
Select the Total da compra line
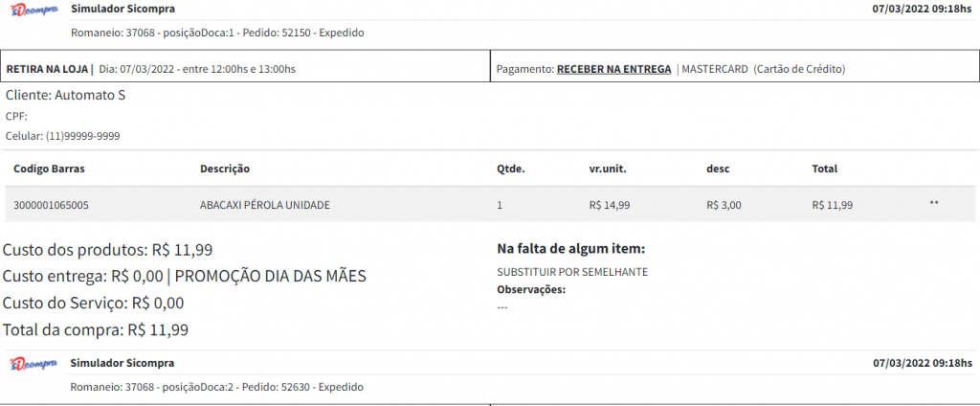(x=96, y=330)
